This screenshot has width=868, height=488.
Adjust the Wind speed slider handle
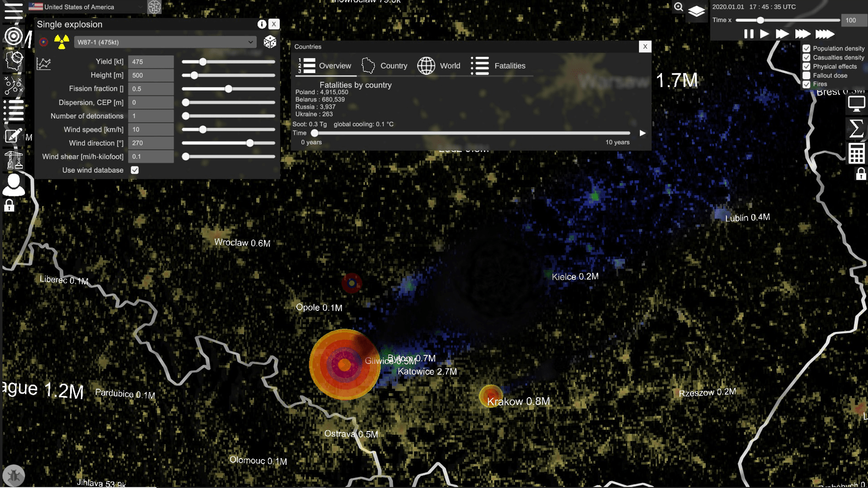(203, 130)
